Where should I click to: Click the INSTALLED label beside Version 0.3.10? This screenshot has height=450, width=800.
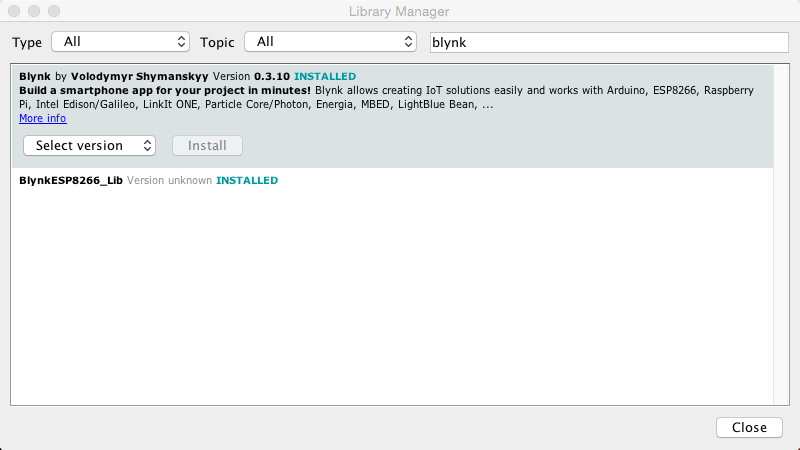tap(325, 77)
